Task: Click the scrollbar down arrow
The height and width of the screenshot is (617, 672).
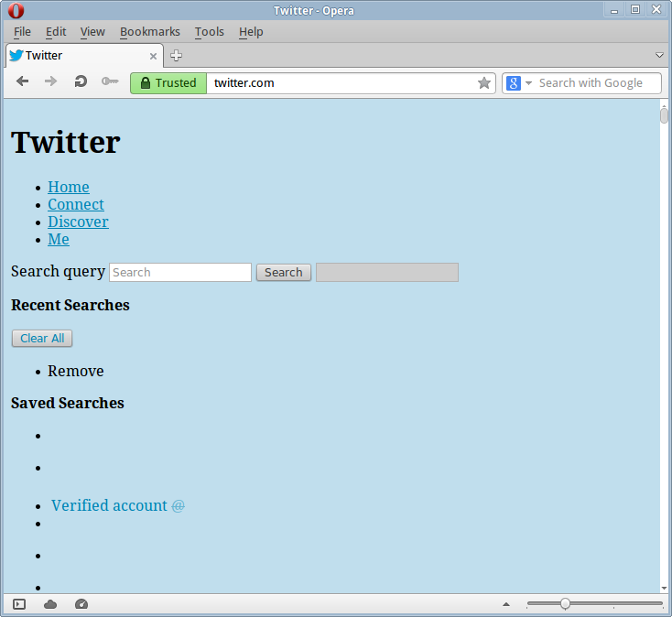Action: pos(664,589)
